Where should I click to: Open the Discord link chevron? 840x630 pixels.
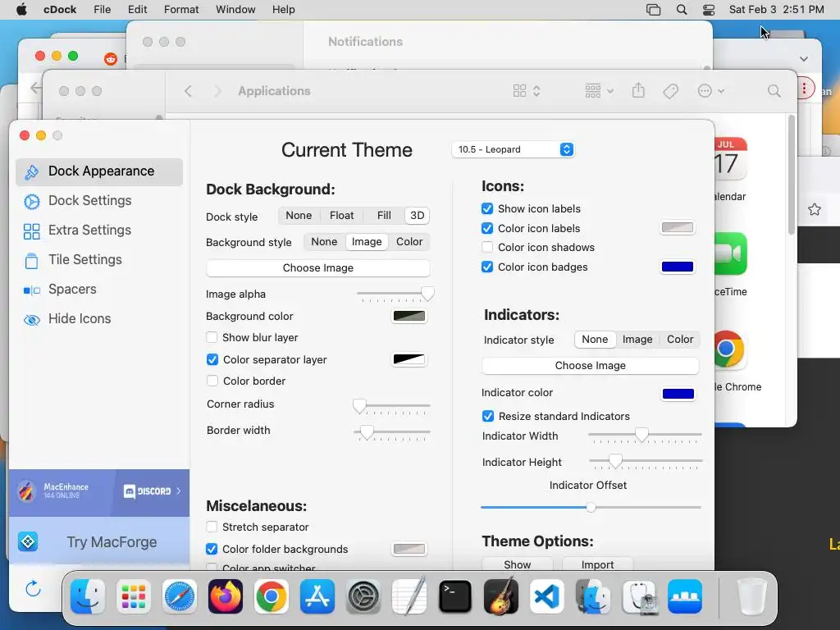tap(178, 491)
